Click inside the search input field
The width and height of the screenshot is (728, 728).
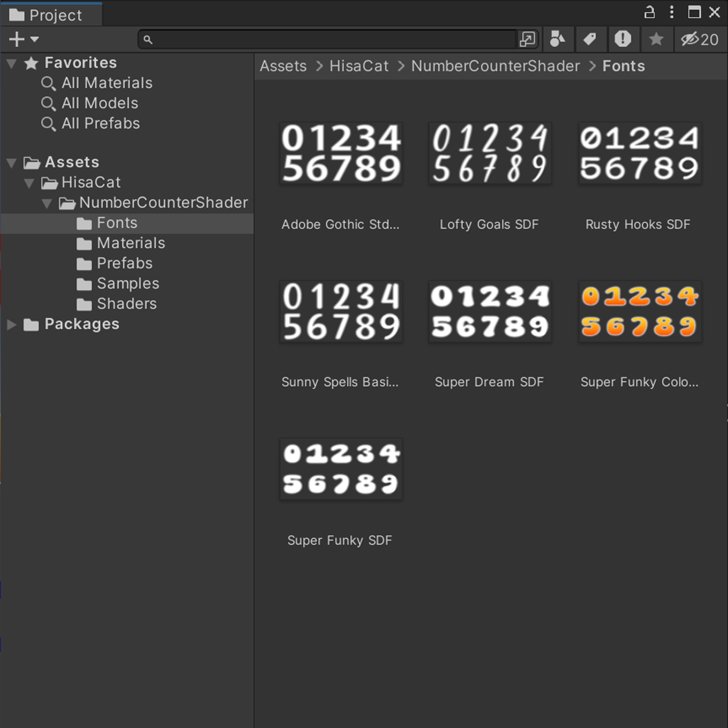point(320,39)
